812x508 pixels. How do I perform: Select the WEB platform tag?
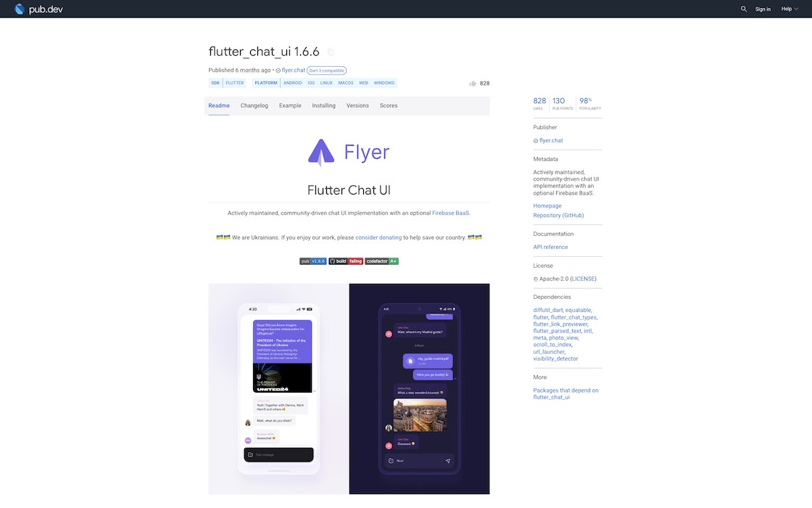[x=363, y=83]
